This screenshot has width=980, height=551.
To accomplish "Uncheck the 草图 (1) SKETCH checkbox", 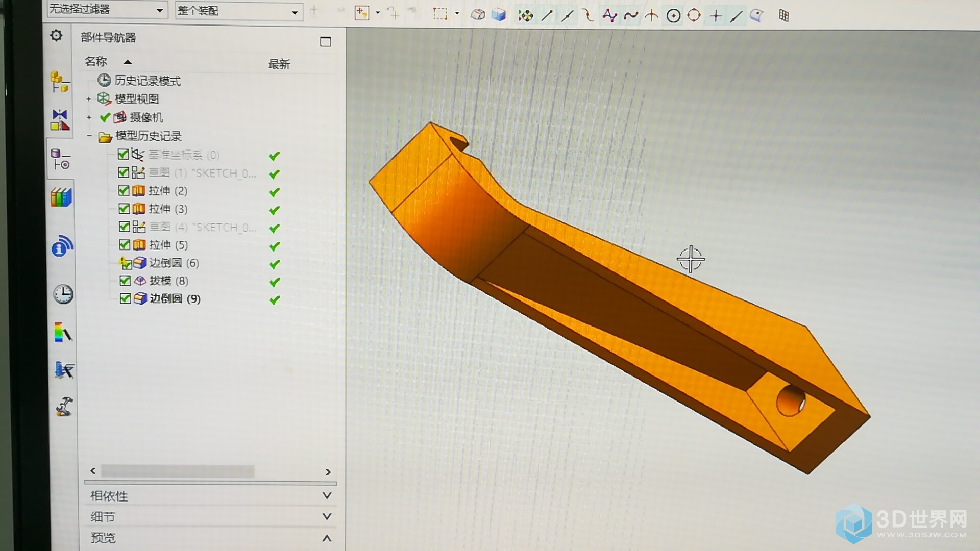I will coord(124,172).
